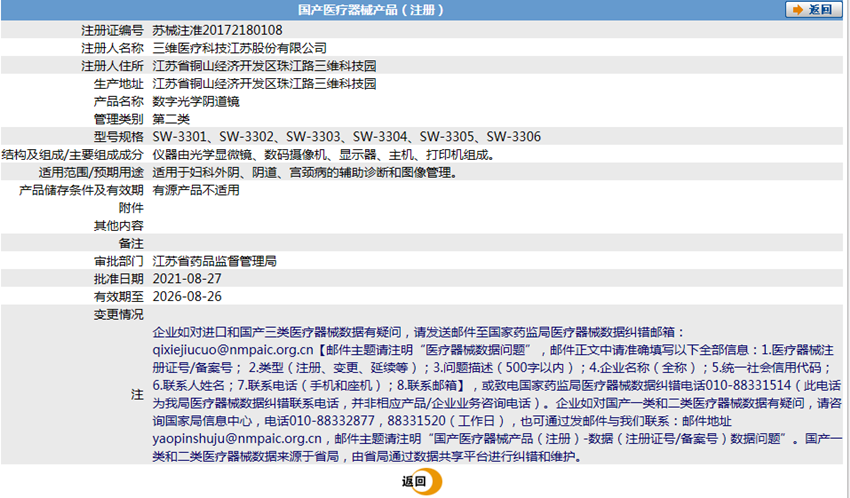Click email address yaopinshuju@nmpaic.org.cn
The image size is (850, 498).
coord(237,438)
